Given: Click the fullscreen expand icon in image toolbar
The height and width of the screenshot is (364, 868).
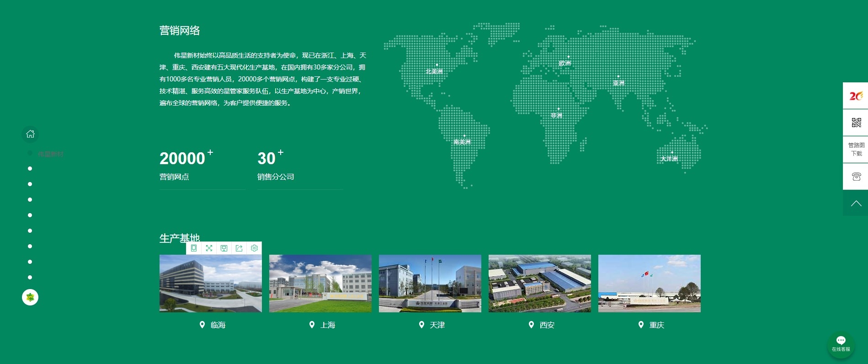Looking at the screenshot, I should point(209,248).
